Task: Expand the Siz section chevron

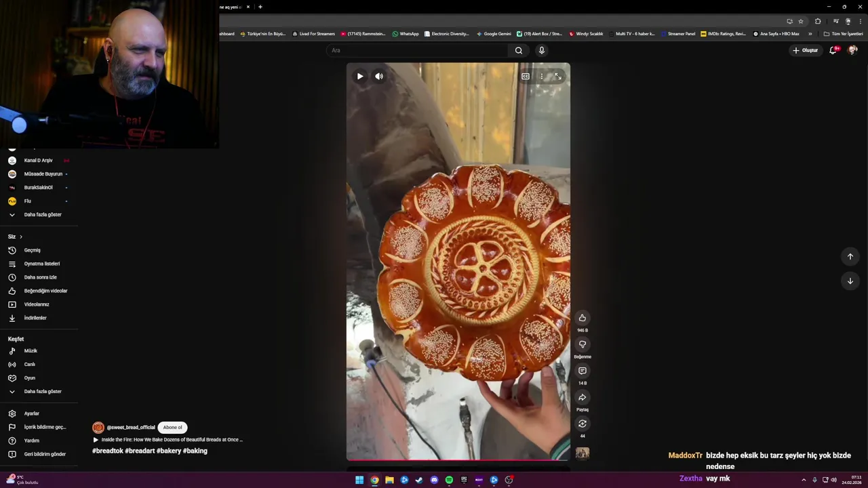Action: 21,237
